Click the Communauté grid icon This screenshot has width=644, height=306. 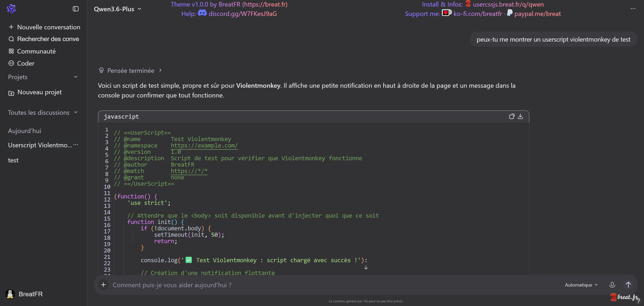(11, 51)
